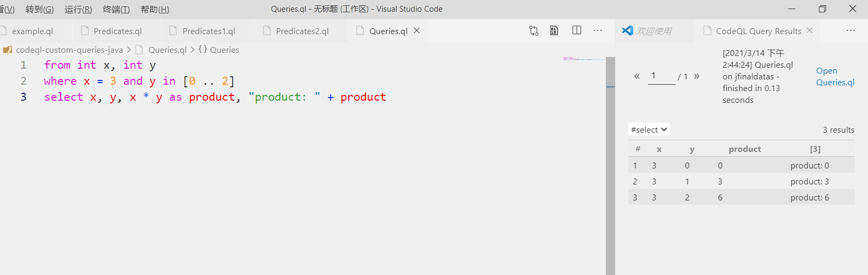This screenshot has height=275, width=868.
Task: Click the braces Queries symbol in breadcrumb
Action: coord(203,50)
